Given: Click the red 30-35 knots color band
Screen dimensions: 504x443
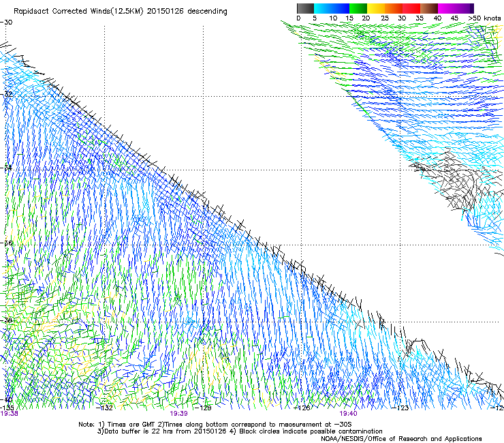Looking at the screenshot, I should 411,8.
